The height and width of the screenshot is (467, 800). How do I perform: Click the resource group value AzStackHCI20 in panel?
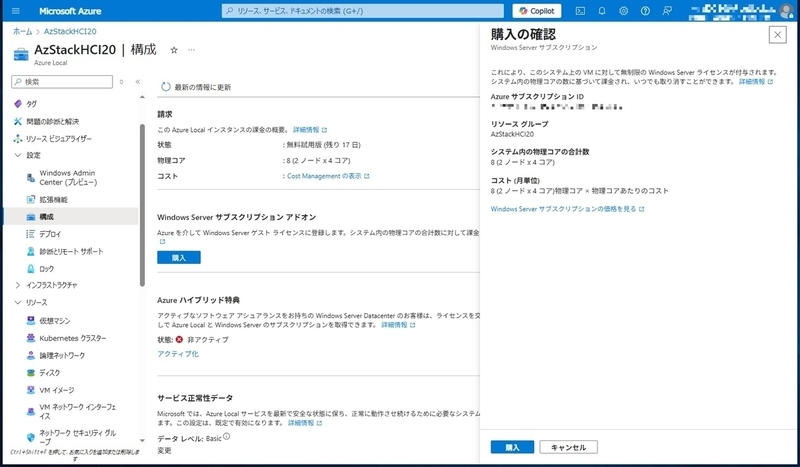[512, 134]
